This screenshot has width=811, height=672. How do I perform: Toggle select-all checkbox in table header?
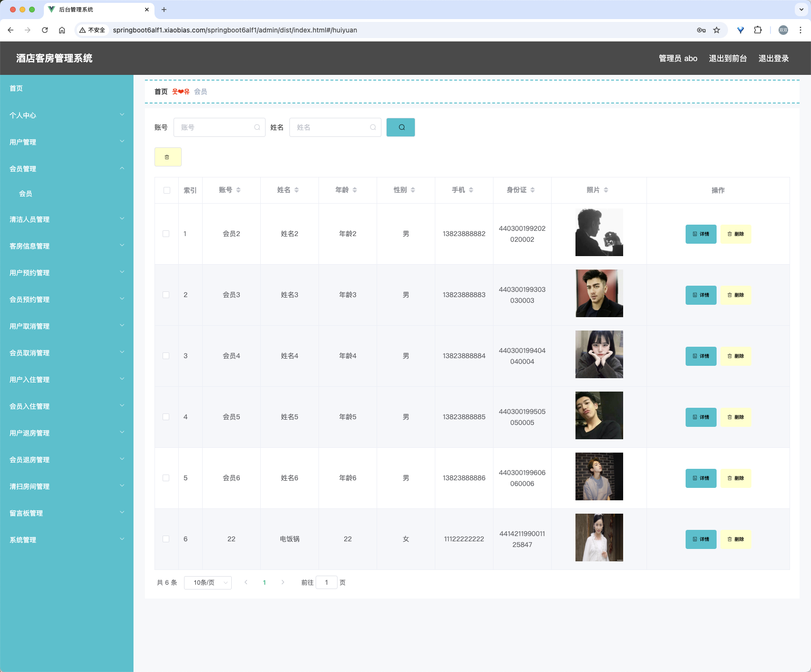[x=167, y=190]
